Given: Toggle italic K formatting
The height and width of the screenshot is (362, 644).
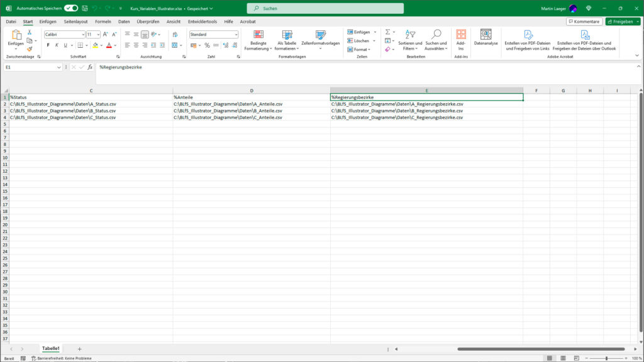Looking at the screenshot, I should point(57,45).
